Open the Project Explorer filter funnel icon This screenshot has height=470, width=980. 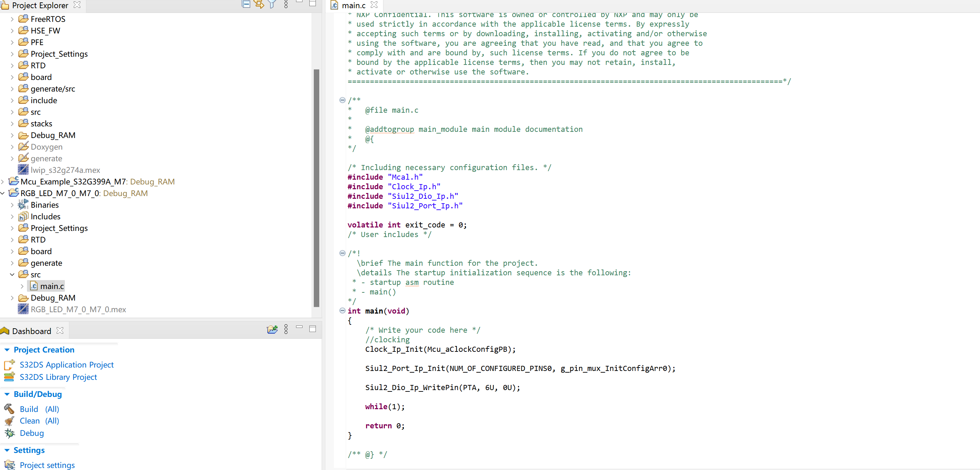272,4
